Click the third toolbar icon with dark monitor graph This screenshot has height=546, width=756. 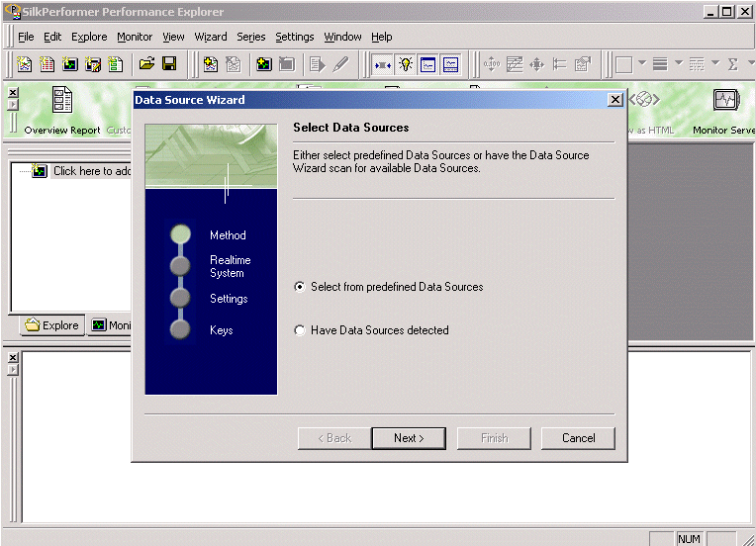coord(70,64)
